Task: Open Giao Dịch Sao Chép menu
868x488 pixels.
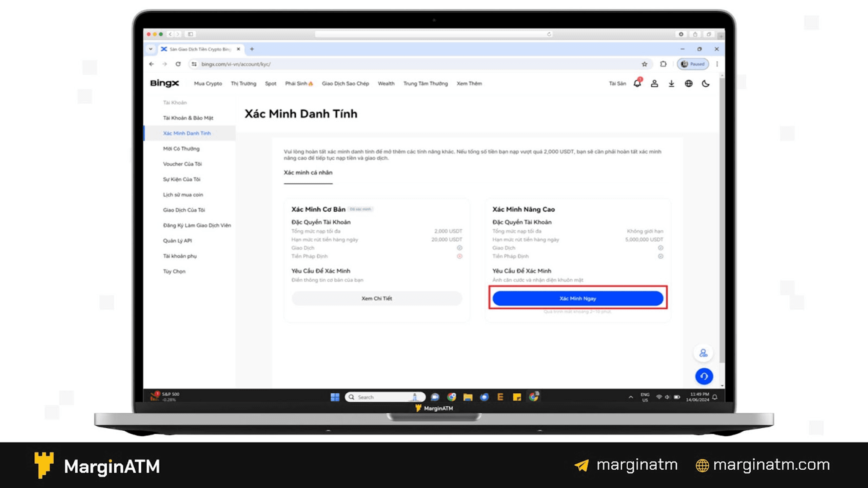Action: (345, 83)
